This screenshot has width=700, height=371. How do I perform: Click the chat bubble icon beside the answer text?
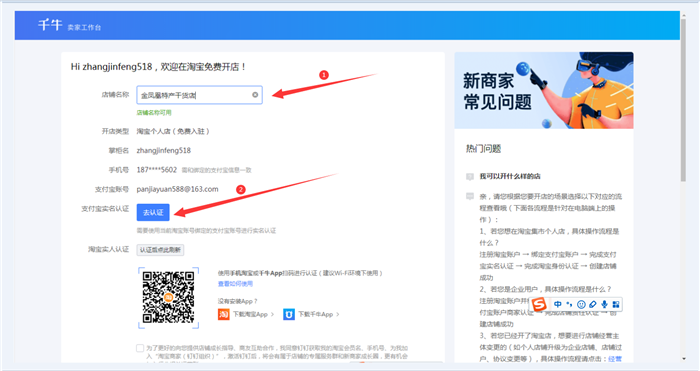coord(470,196)
